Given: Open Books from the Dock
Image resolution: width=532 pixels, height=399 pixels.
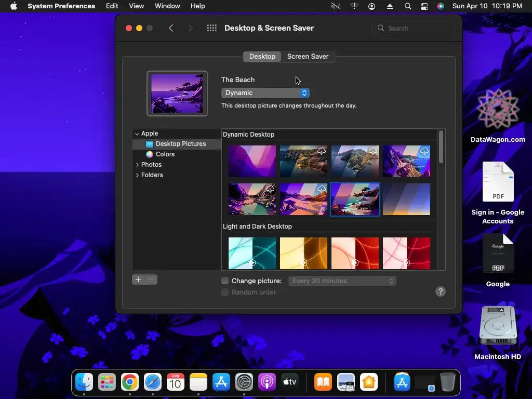Looking at the screenshot, I should click(x=323, y=382).
